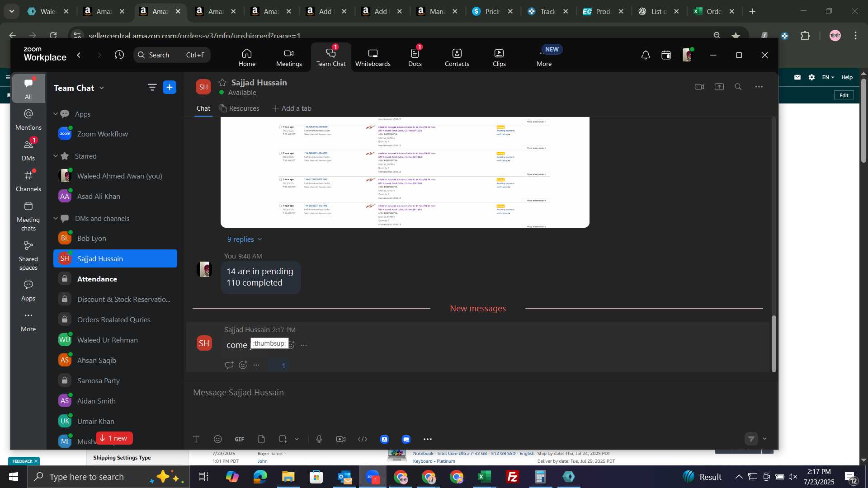Click the blue new chat plus button

click(x=170, y=87)
